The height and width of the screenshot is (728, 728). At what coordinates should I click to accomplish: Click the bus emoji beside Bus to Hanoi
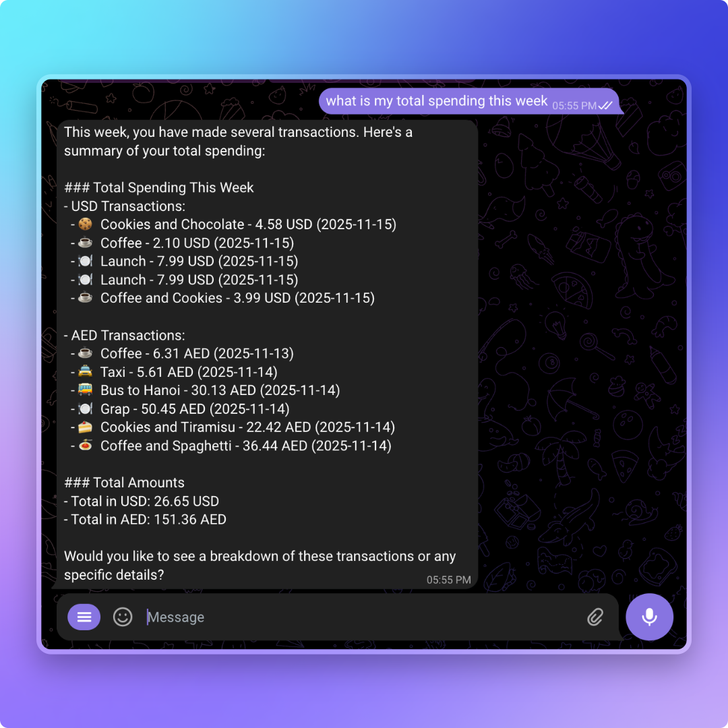coord(85,390)
